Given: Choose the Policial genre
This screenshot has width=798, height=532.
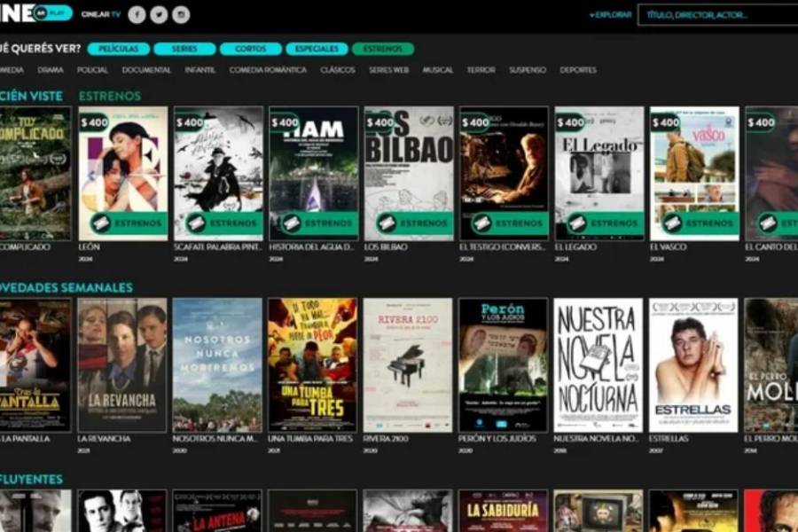Looking at the screenshot, I should (x=92, y=70).
